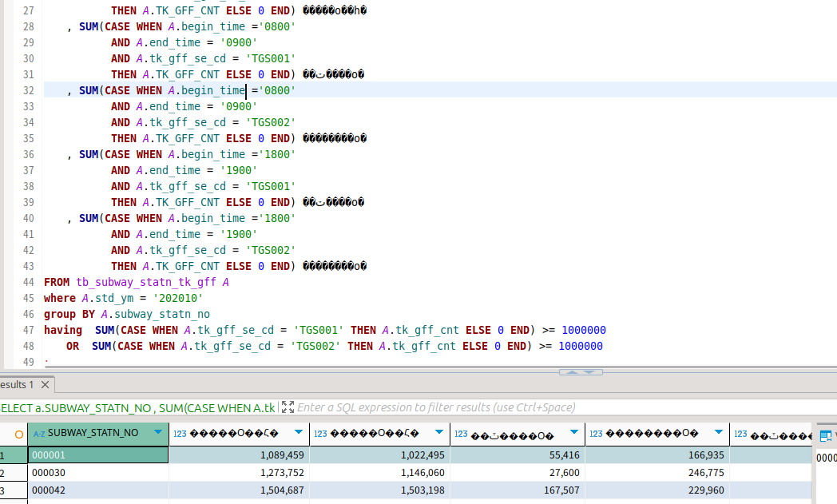The width and height of the screenshot is (837, 504).
Task: Open the filter dropdown on the third result column
Action: (439, 434)
